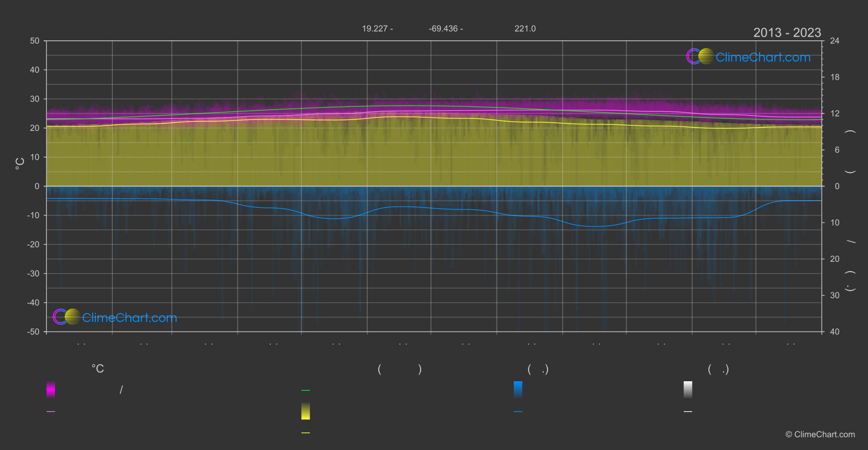Click the 40 tick on right precipitation axis
The image size is (868, 450).
point(834,332)
